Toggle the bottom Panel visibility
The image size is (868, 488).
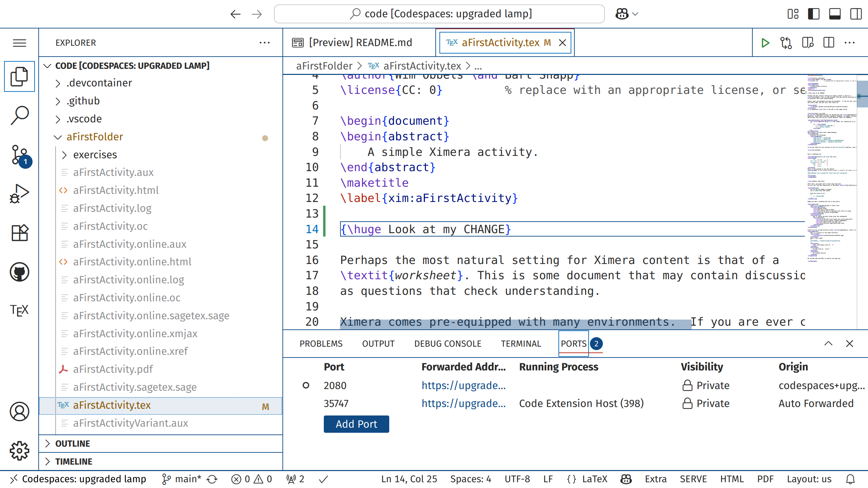pyautogui.click(x=834, y=14)
